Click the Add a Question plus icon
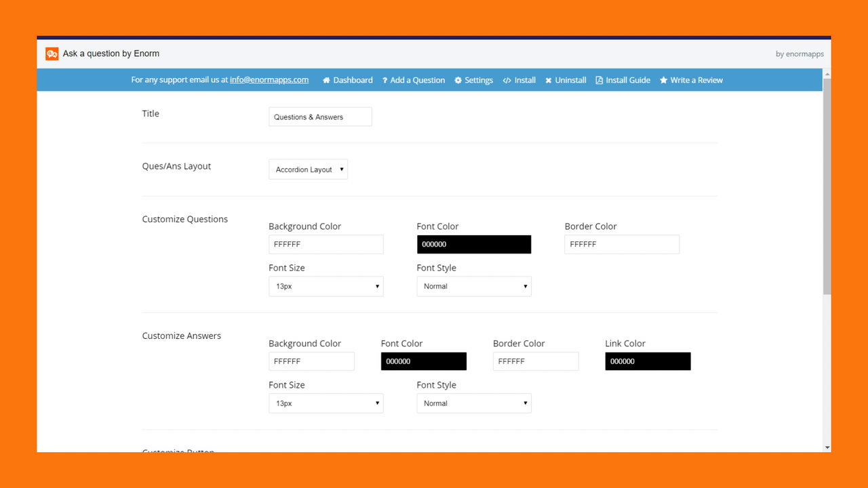868x488 pixels. (x=384, y=80)
